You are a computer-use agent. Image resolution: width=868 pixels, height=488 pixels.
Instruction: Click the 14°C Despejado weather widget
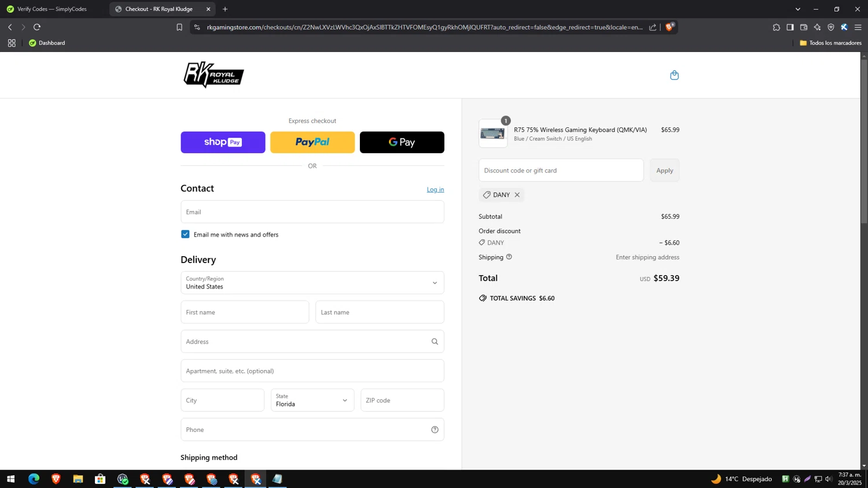point(742,479)
